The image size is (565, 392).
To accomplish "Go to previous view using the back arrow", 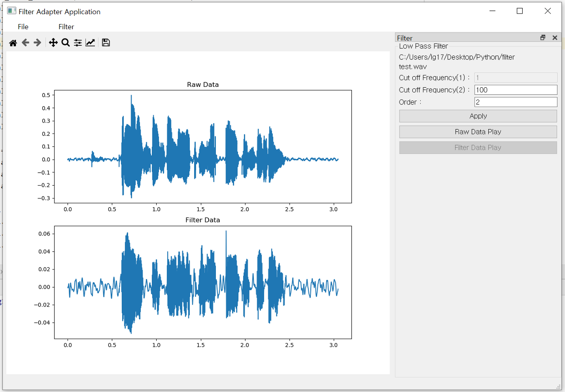I will coord(25,42).
